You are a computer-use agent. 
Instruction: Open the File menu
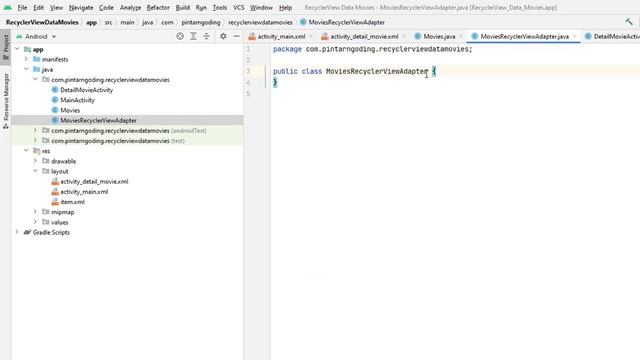coord(22,8)
